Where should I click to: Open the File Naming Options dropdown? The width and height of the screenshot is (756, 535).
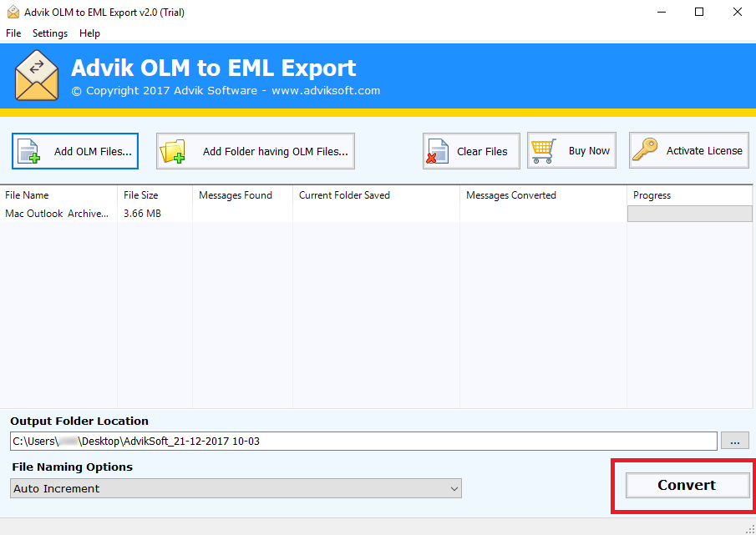(236, 488)
